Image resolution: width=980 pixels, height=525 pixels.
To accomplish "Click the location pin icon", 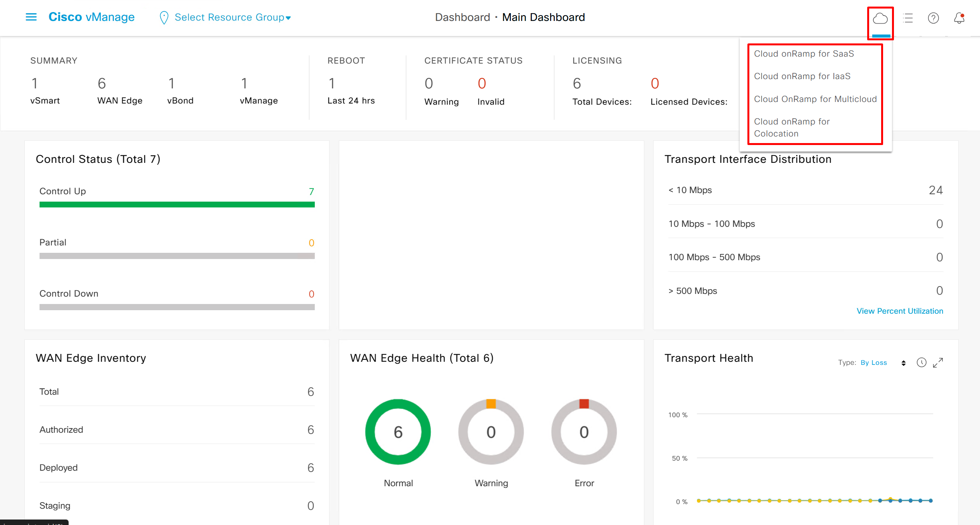I will 164,17.
